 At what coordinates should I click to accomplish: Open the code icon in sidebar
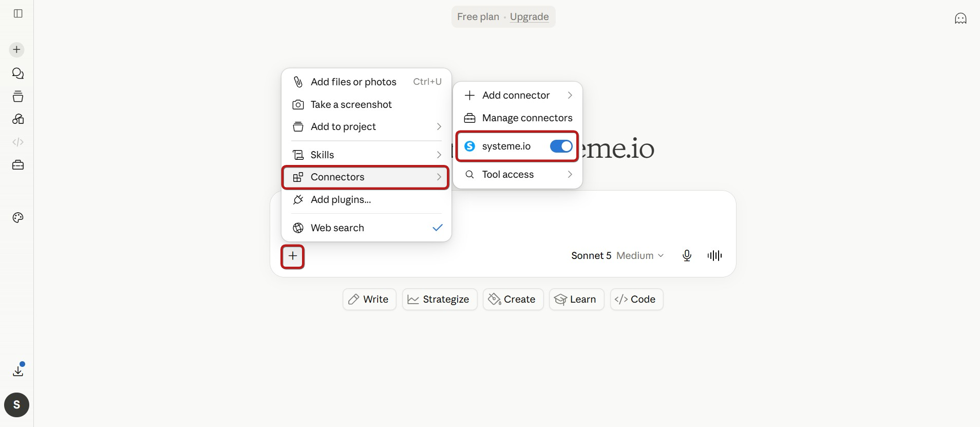click(x=18, y=142)
